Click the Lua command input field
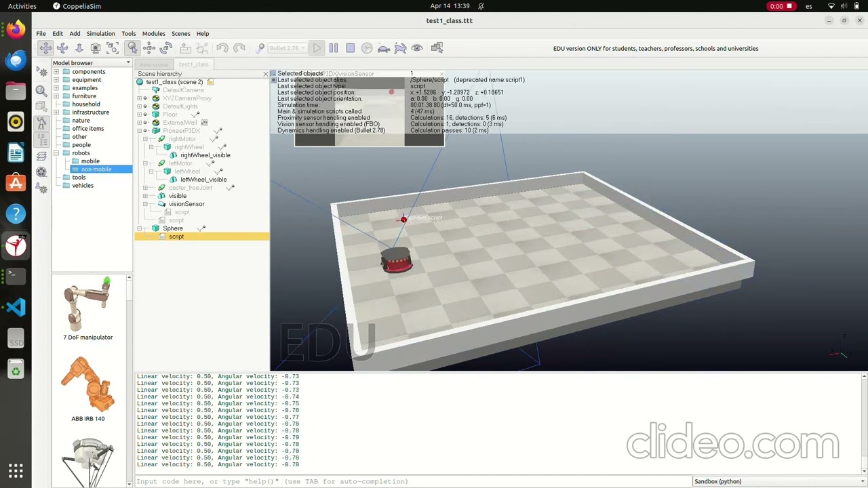The image size is (868, 488). pos(413,481)
